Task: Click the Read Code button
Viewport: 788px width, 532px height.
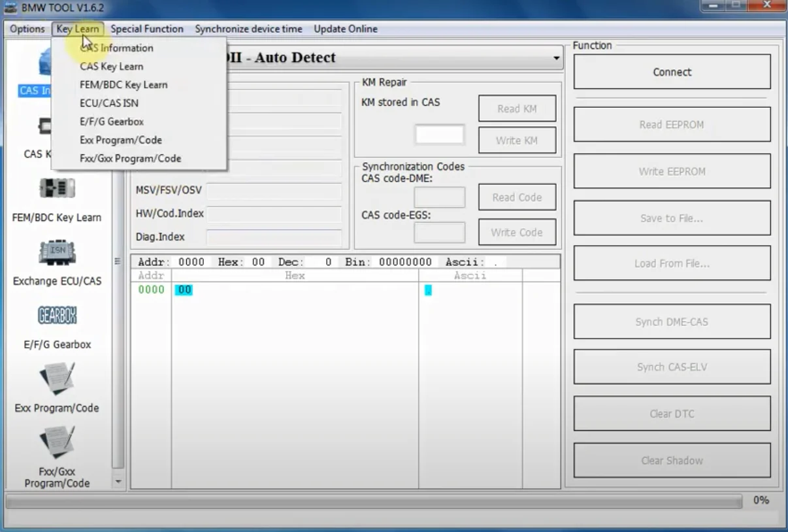Action: pyautogui.click(x=517, y=197)
